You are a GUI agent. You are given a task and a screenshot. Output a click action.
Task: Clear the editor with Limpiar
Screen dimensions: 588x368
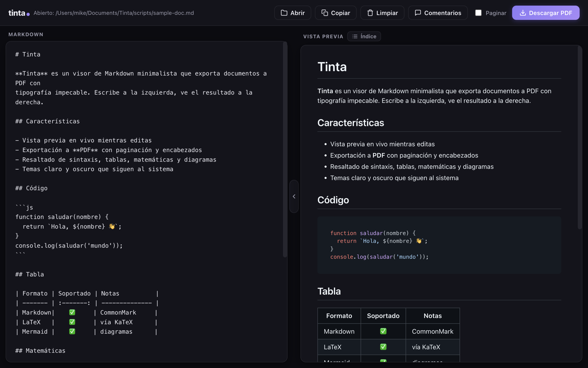pos(382,13)
